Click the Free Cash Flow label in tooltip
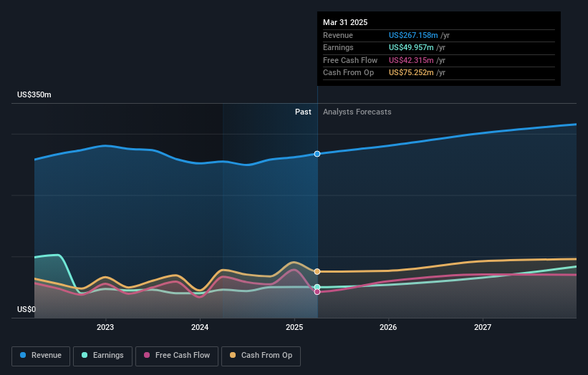Image resolution: width=588 pixels, height=375 pixels. pyautogui.click(x=350, y=60)
